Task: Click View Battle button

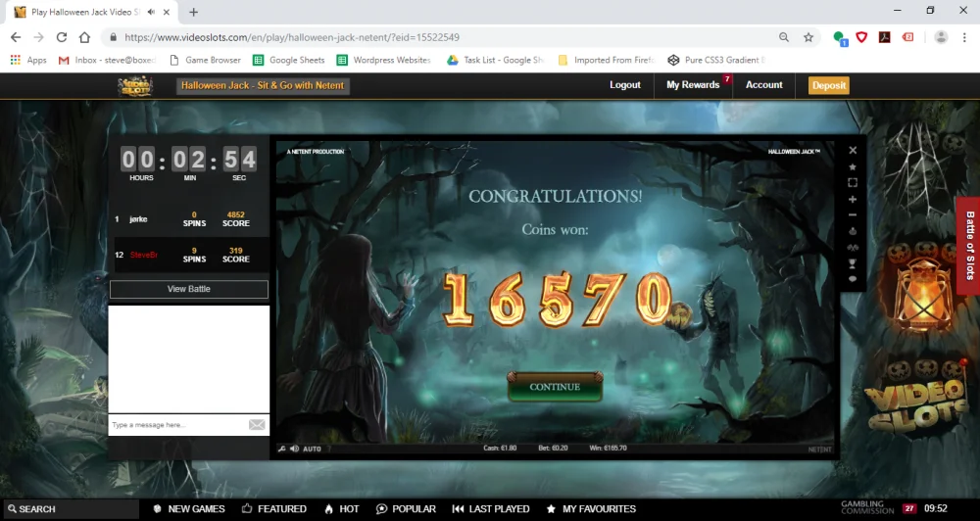Action: coord(189,289)
